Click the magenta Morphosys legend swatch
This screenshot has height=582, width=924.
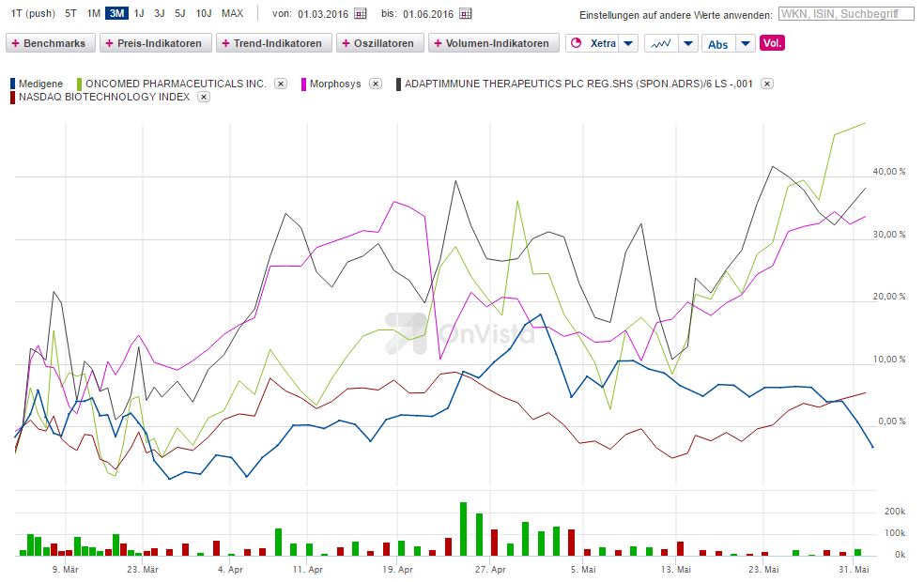coord(304,84)
